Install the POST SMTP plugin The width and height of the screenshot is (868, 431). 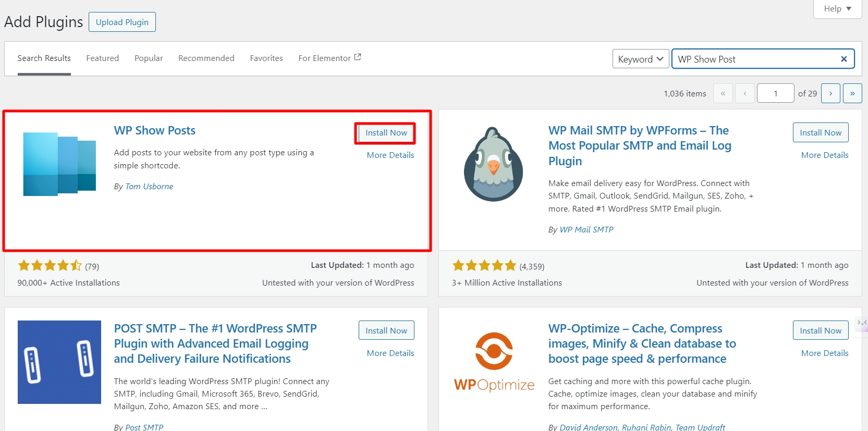tap(386, 330)
